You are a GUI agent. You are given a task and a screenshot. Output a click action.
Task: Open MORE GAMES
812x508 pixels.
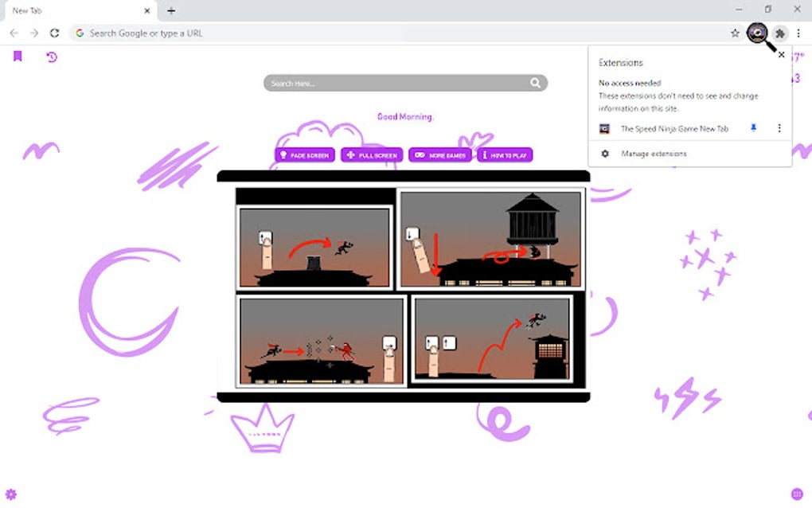(x=440, y=155)
